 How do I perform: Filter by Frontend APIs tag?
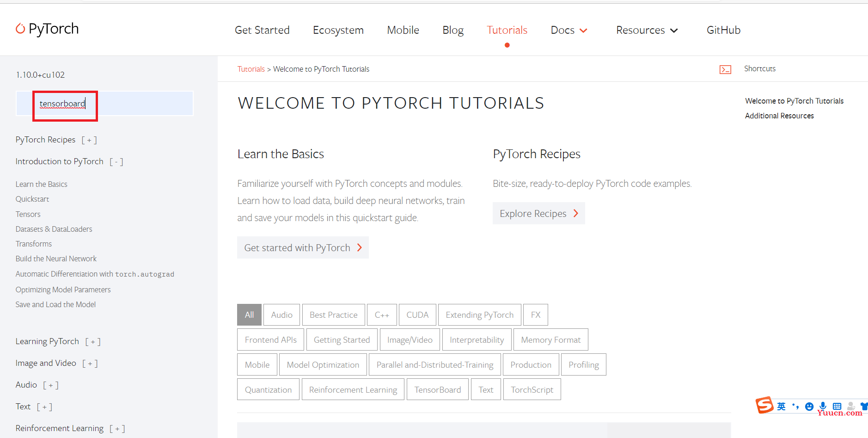point(271,339)
